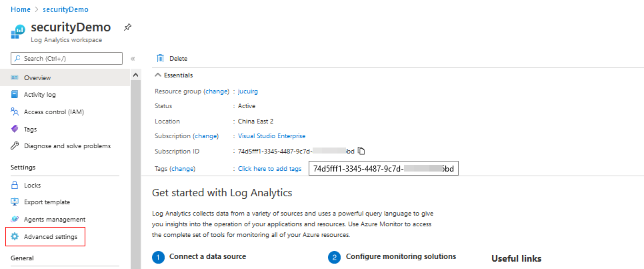Change the Tags via change link
Screen dimensions: 644x269
coord(183,169)
